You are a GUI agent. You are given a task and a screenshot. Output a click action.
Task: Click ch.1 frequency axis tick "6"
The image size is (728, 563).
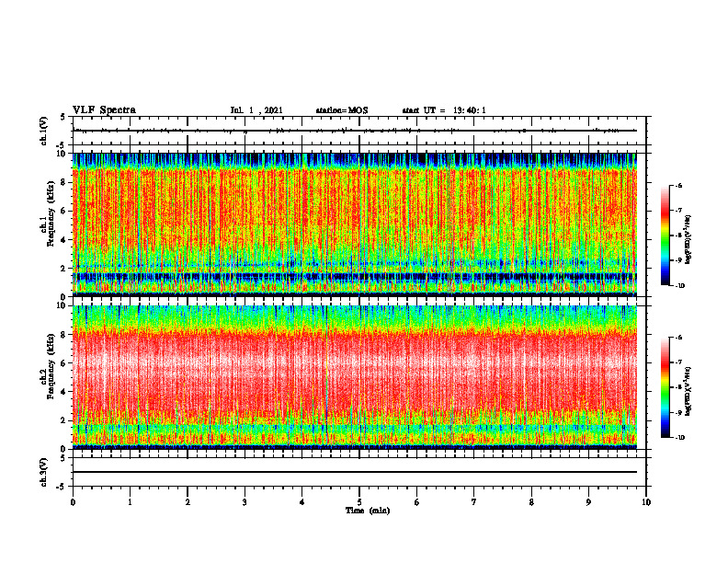[x=63, y=211]
